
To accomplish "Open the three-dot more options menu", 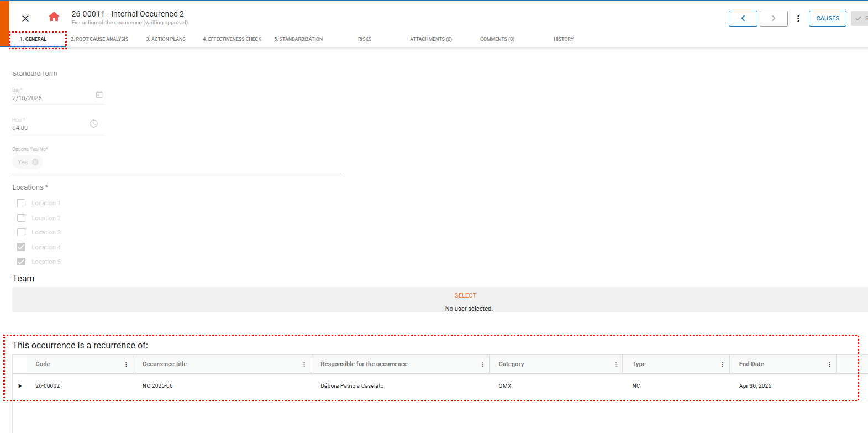I will tap(798, 18).
